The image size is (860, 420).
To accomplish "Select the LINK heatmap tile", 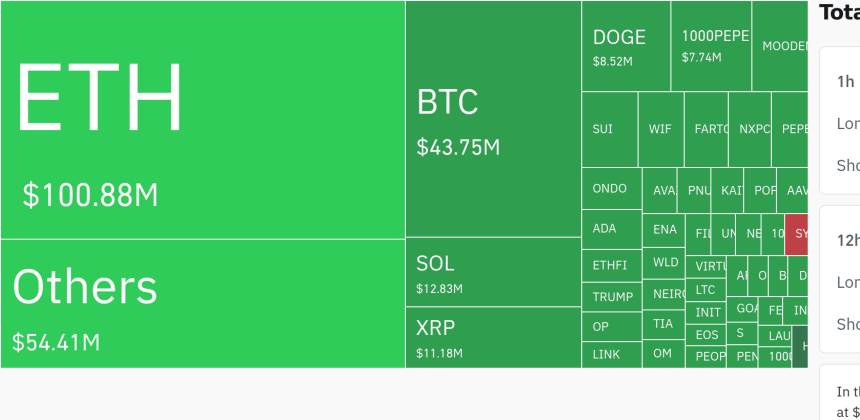I will (611, 354).
